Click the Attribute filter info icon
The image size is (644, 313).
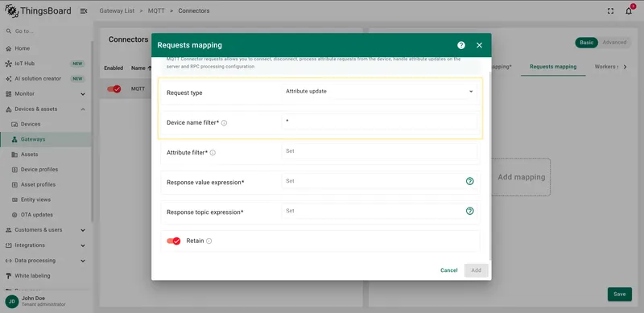213,153
